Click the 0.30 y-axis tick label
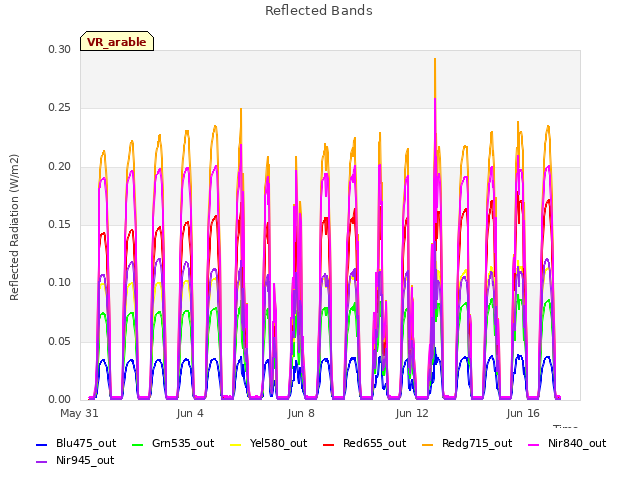Screen dimensions: 640x480 [59, 49]
